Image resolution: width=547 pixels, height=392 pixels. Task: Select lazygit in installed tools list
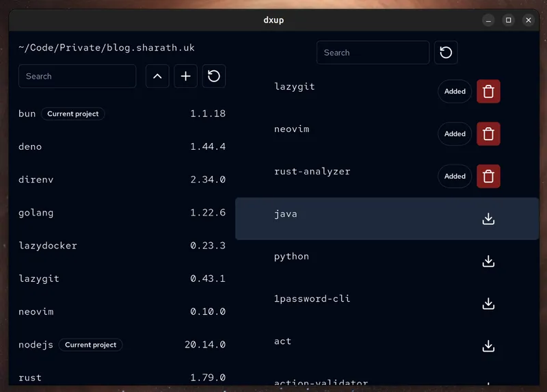[x=39, y=279]
